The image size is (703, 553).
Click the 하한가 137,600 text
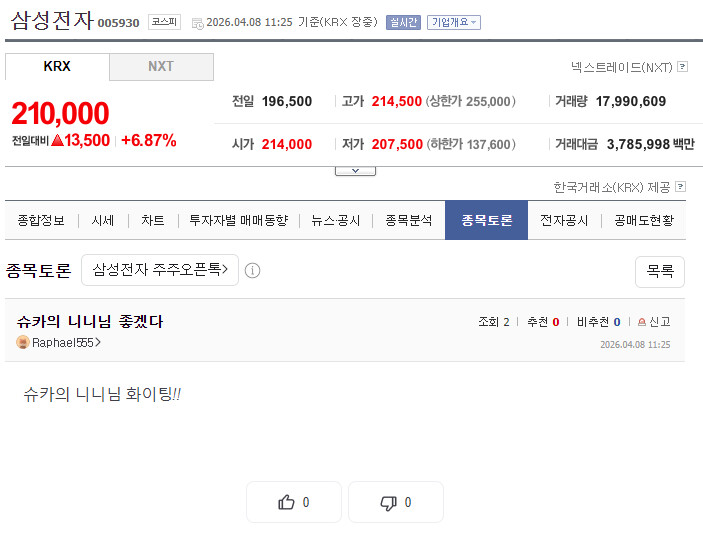tap(471, 144)
